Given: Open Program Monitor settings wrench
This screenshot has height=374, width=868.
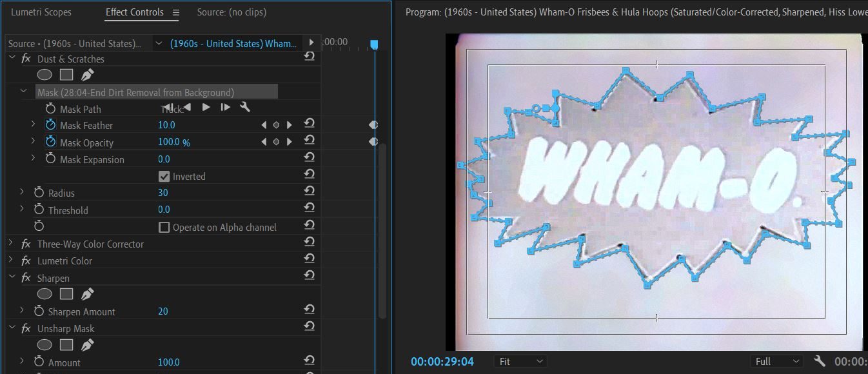Looking at the screenshot, I should 819,361.
